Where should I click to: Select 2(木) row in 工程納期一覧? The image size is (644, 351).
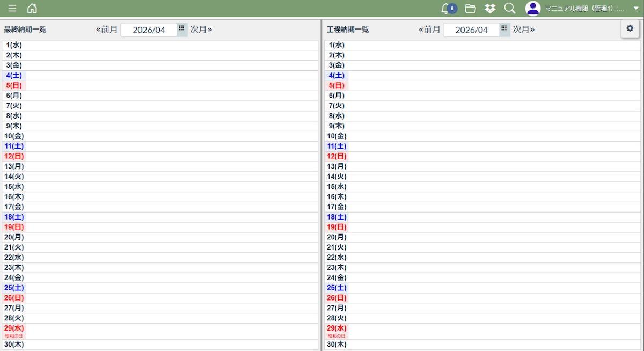click(x=484, y=55)
